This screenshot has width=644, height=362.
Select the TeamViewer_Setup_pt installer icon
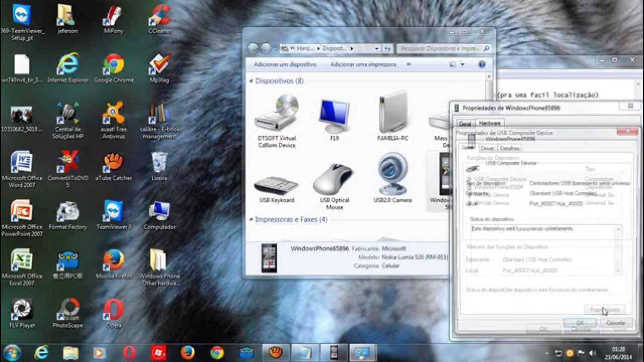(x=22, y=22)
